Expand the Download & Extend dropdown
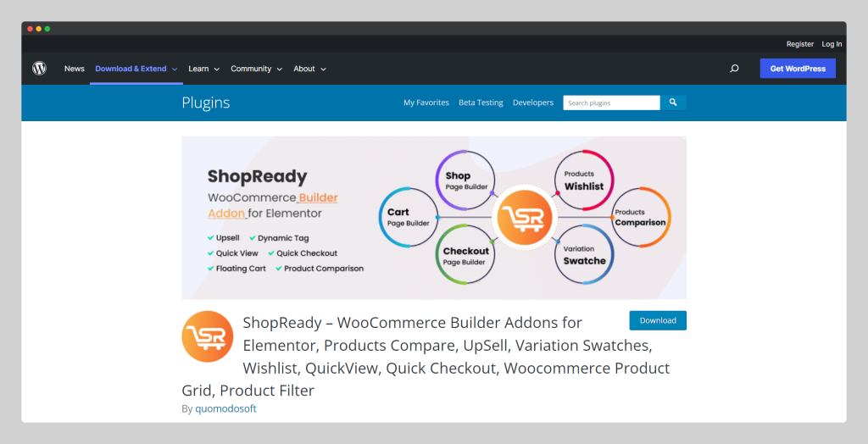The width and height of the screenshot is (868, 444). click(136, 69)
